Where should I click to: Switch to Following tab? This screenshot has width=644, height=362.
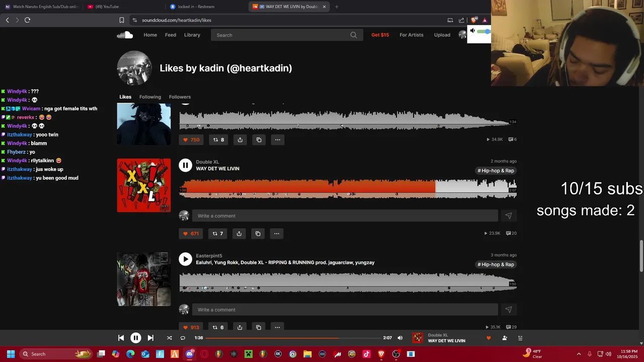click(x=150, y=97)
